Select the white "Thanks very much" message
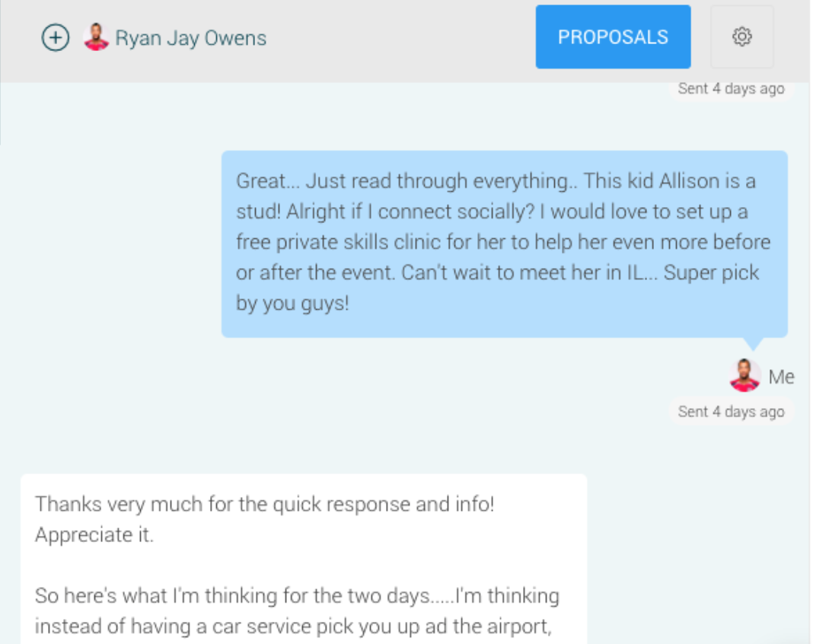The height and width of the screenshot is (644, 813). click(303, 556)
